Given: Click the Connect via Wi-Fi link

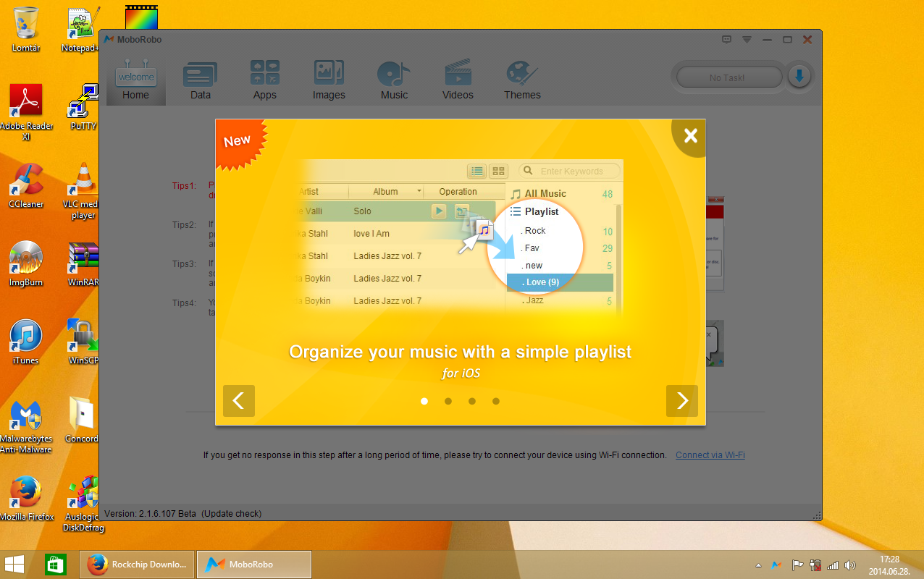Looking at the screenshot, I should pos(710,455).
